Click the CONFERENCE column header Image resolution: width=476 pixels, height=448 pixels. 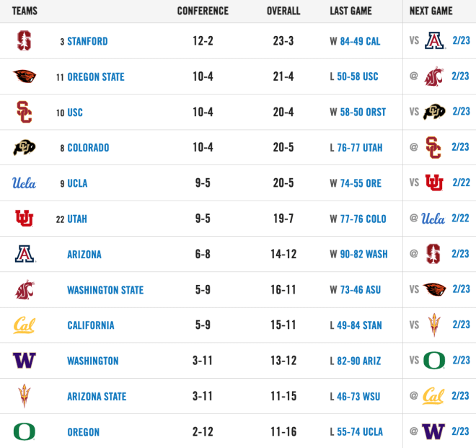[203, 11]
